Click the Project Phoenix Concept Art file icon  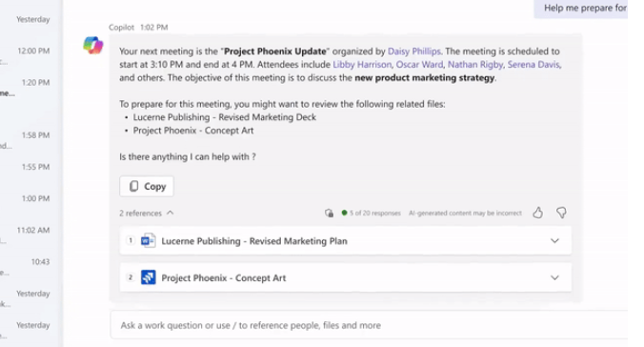tap(148, 277)
